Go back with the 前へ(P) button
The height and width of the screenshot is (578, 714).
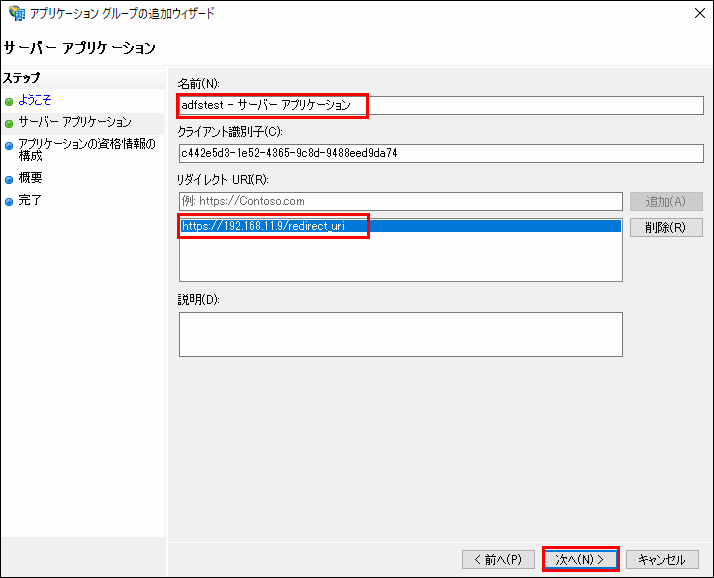498,559
